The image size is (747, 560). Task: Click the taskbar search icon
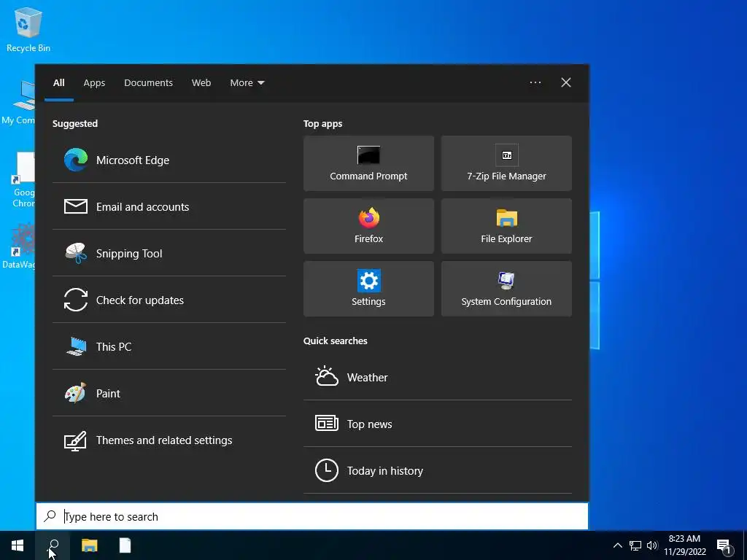53,545
